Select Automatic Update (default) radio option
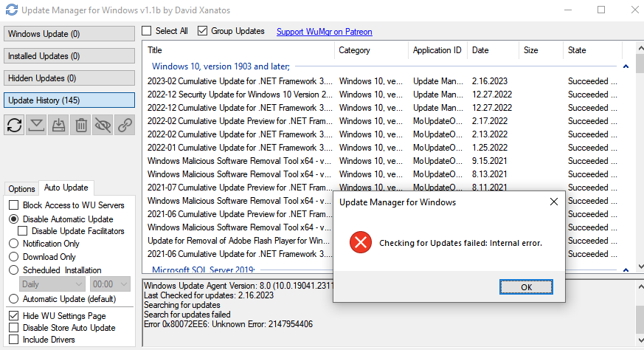Screen dimensions: 644x350 tap(13, 298)
